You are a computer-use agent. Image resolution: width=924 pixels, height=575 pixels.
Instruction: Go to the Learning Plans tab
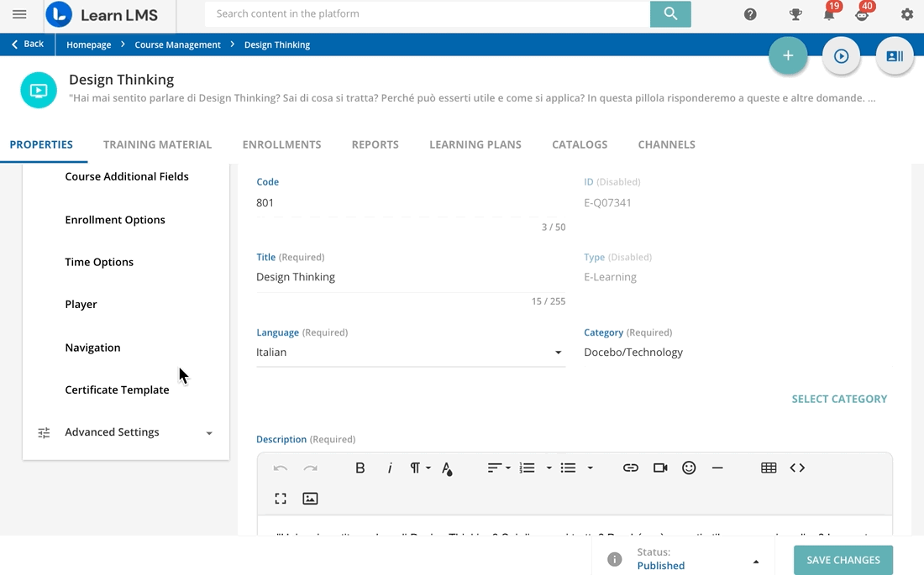pyautogui.click(x=475, y=144)
